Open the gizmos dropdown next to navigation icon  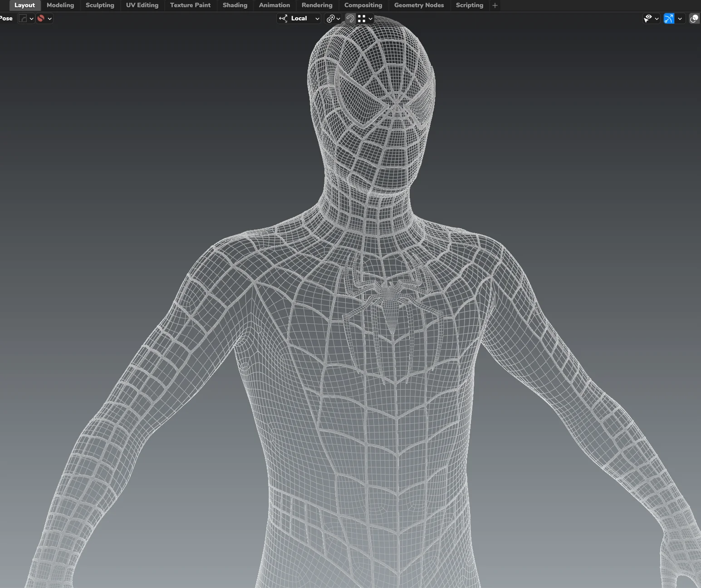[680, 19]
